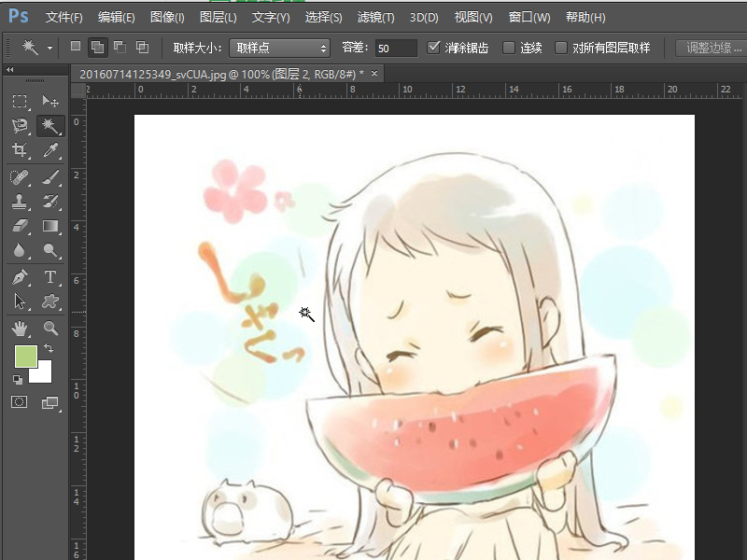Image resolution: width=747 pixels, height=560 pixels.
Task: Toggle 消除锯齿 anti-alias checkbox
Action: (x=433, y=48)
